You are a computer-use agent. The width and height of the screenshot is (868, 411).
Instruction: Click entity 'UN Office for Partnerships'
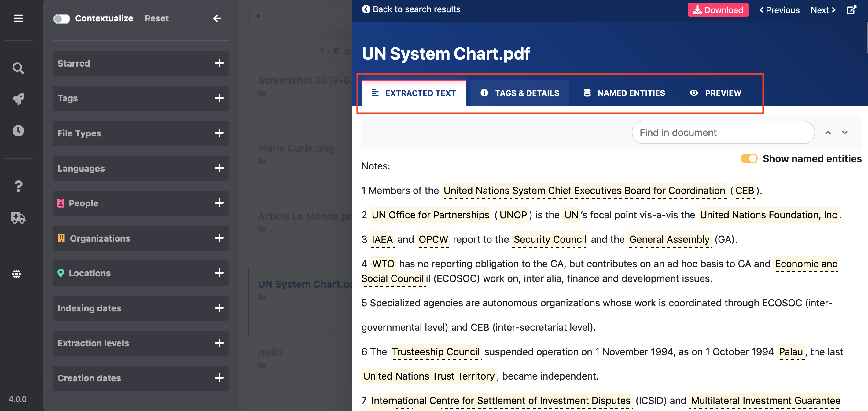pos(430,215)
